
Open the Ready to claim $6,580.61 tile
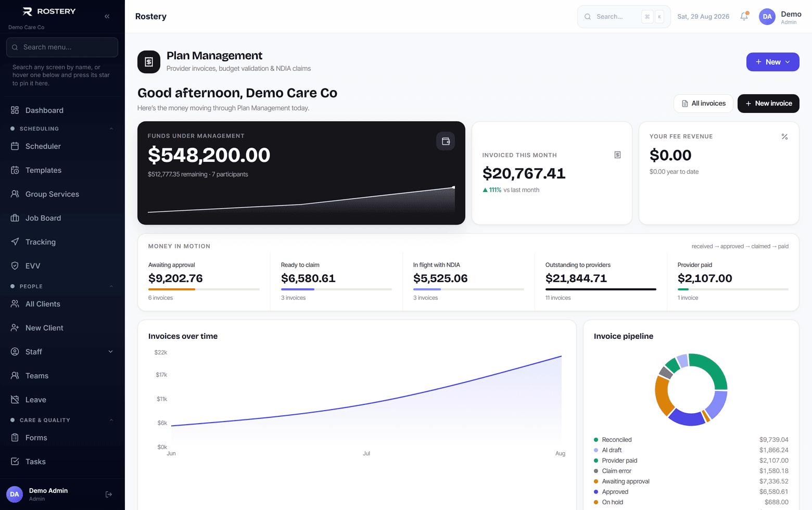coord(336,282)
